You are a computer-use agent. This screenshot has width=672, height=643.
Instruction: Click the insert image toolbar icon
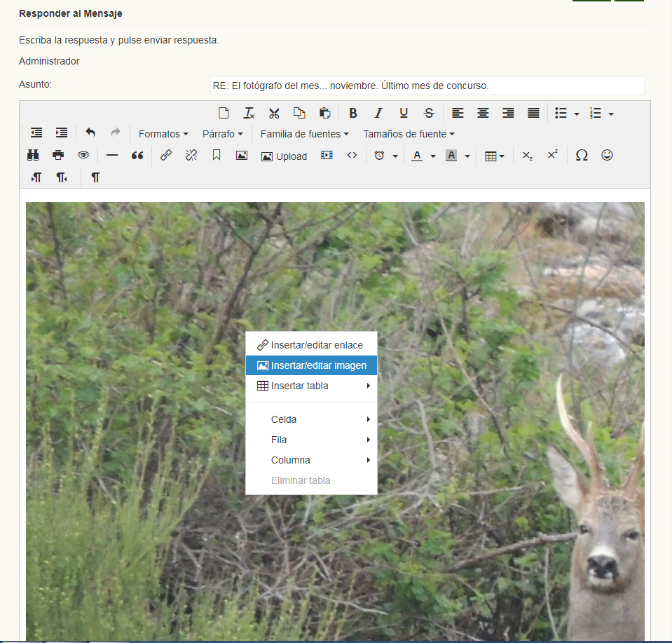[242, 155]
